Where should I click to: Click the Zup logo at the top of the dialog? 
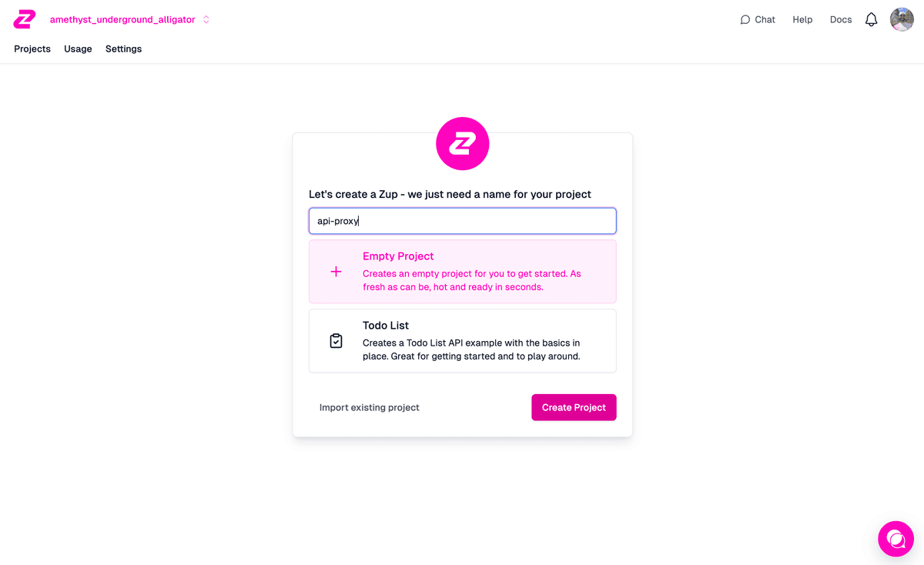coord(462,143)
